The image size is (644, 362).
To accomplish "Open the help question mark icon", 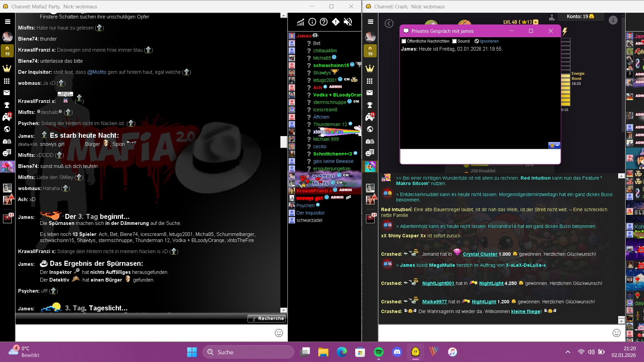I will point(324,22).
